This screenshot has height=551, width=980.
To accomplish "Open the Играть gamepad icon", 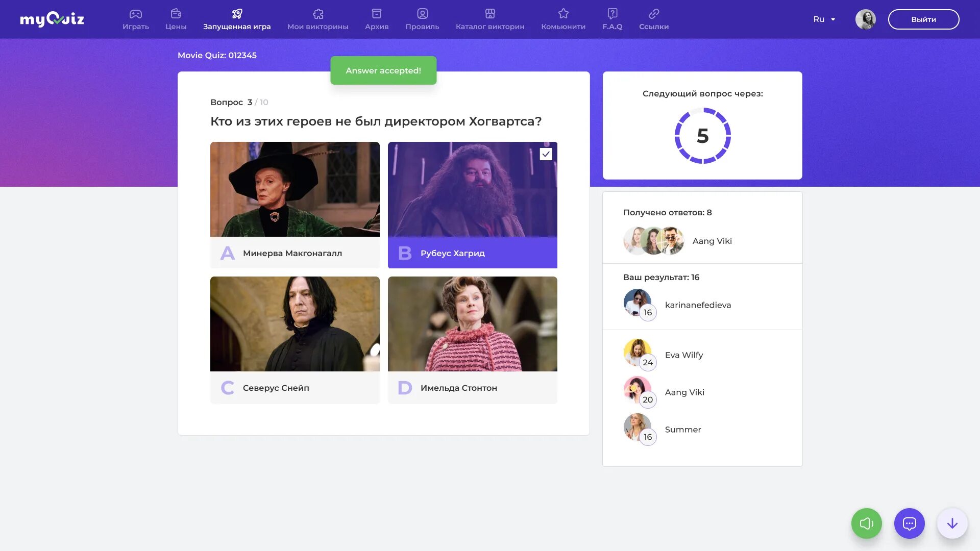I will tap(136, 14).
